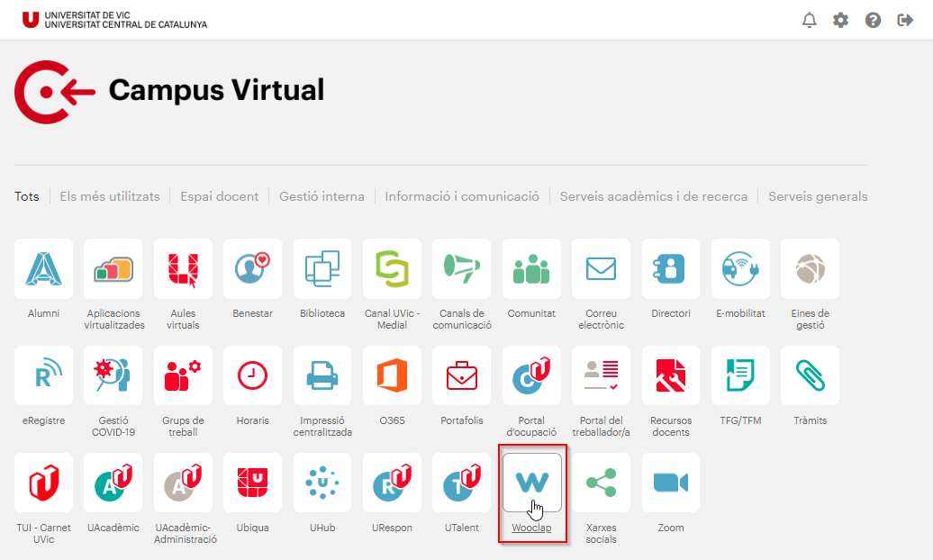This screenshot has width=933, height=560.
Task: Switch to Gestió interna tab
Action: point(322,196)
